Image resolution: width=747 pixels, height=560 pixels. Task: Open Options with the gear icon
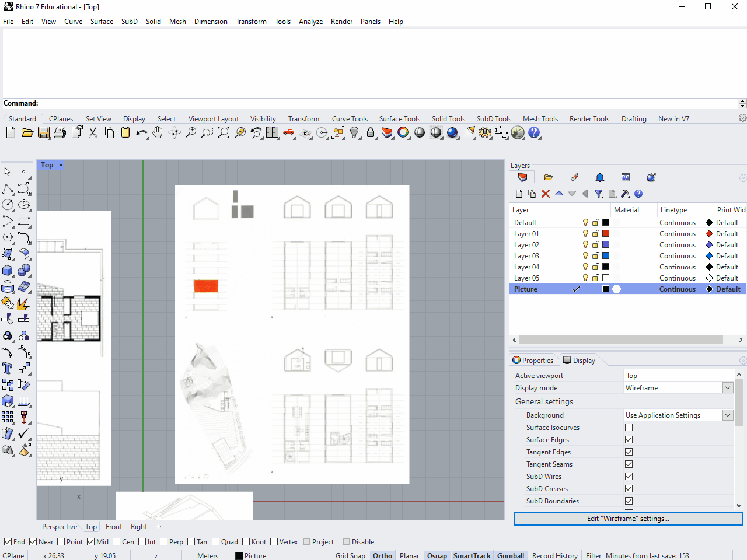485,133
